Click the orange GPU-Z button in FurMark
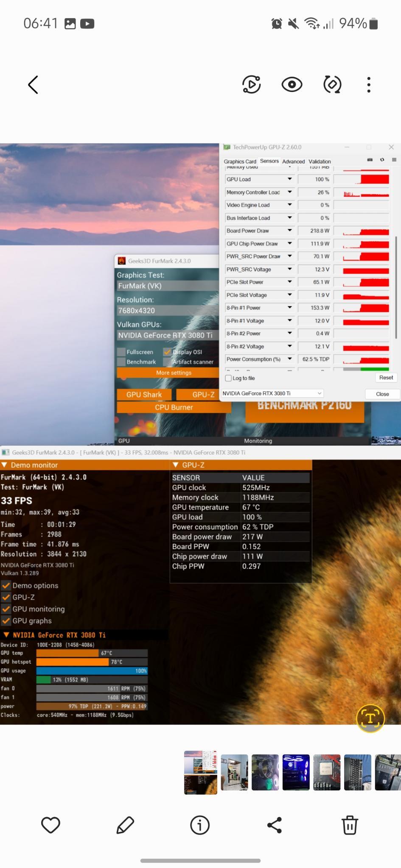401x868 pixels. [x=198, y=395]
